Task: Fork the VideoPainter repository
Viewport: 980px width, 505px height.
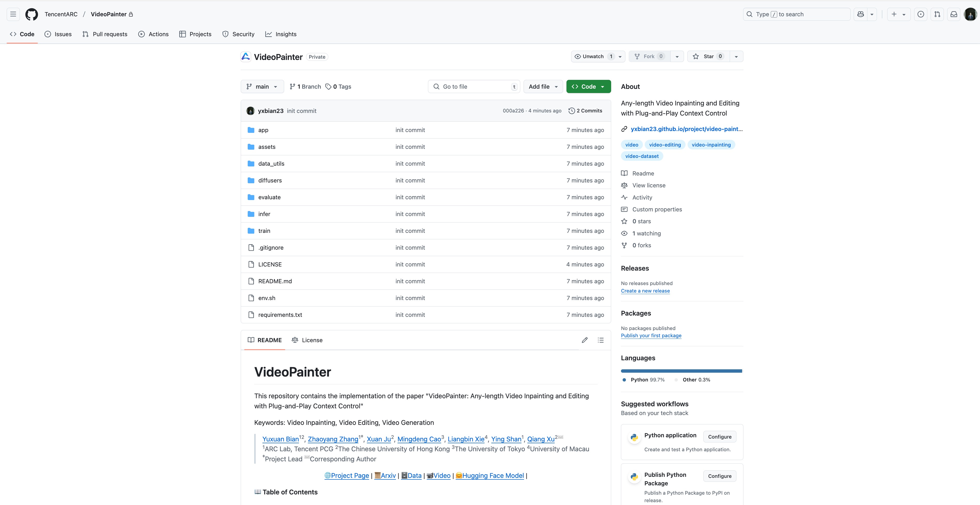Action: [x=649, y=56]
